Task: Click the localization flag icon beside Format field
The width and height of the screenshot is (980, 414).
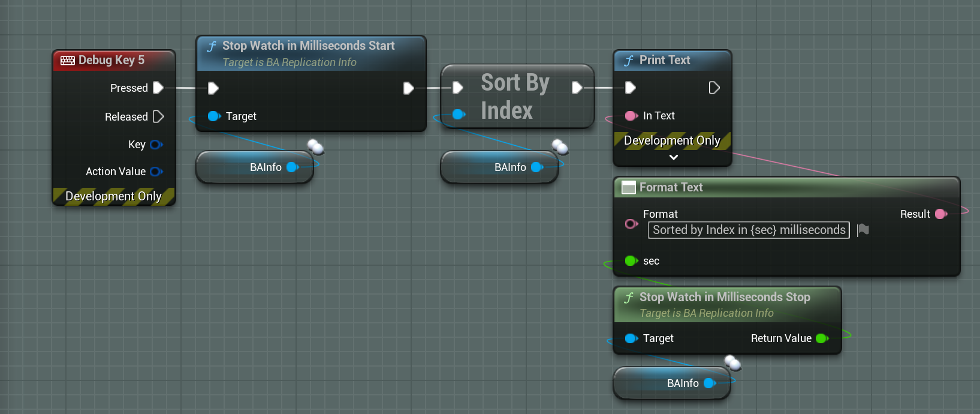Action: coord(863,230)
